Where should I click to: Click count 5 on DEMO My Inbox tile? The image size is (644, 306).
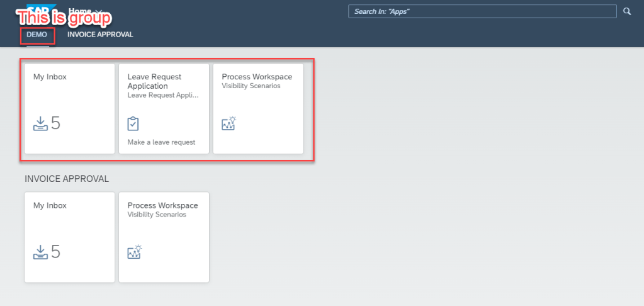click(56, 123)
